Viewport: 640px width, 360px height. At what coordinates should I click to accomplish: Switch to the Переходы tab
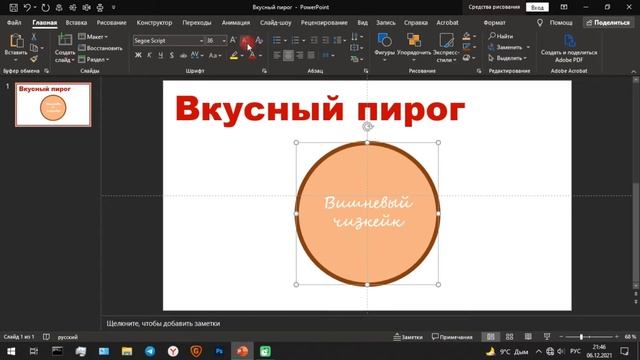click(197, 23)
